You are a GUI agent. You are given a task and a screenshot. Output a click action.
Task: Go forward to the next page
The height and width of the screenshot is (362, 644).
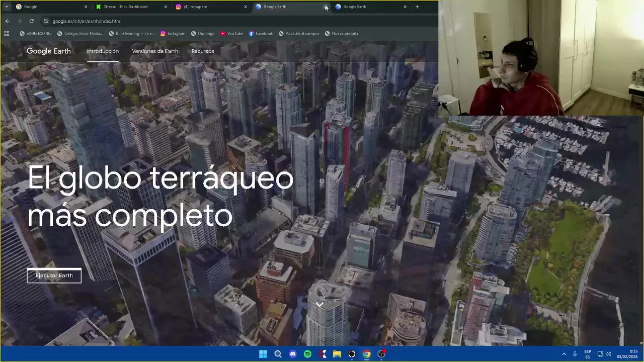tap(19, 21)
